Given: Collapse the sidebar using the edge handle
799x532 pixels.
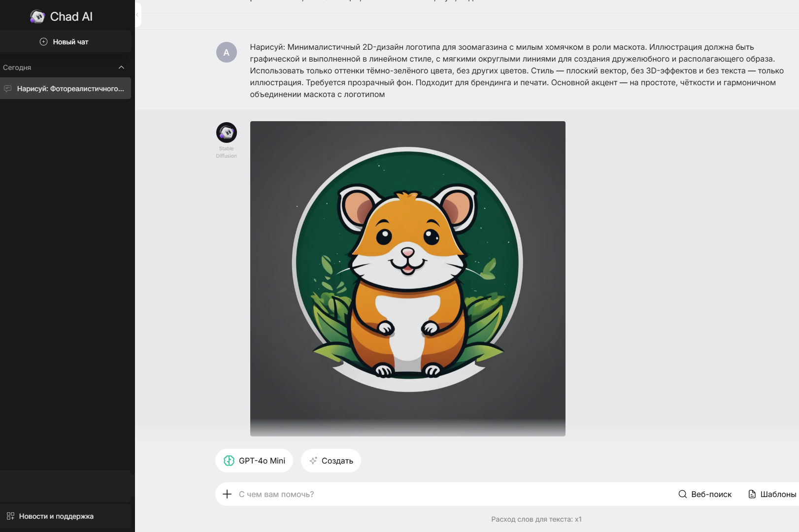Looking at the screenshot, I should click(138, 15).
